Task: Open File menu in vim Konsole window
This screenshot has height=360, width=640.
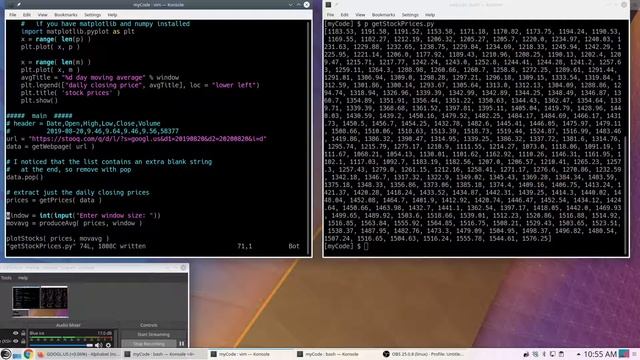Action: pos(13,15)
